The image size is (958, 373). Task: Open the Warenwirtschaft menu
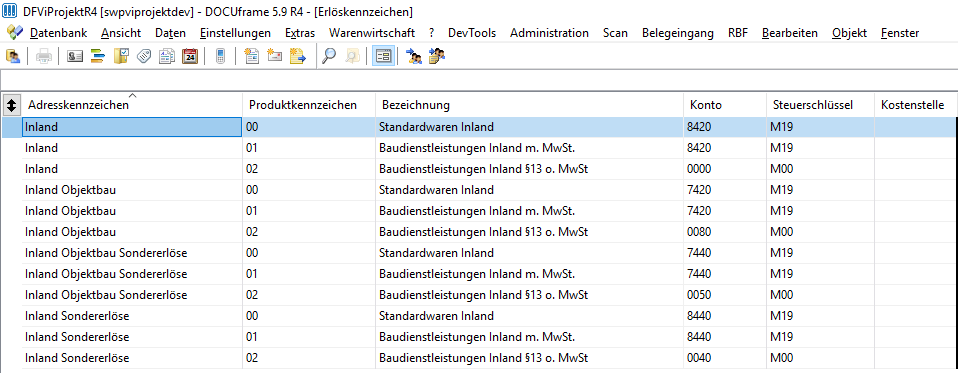[372, 33]
